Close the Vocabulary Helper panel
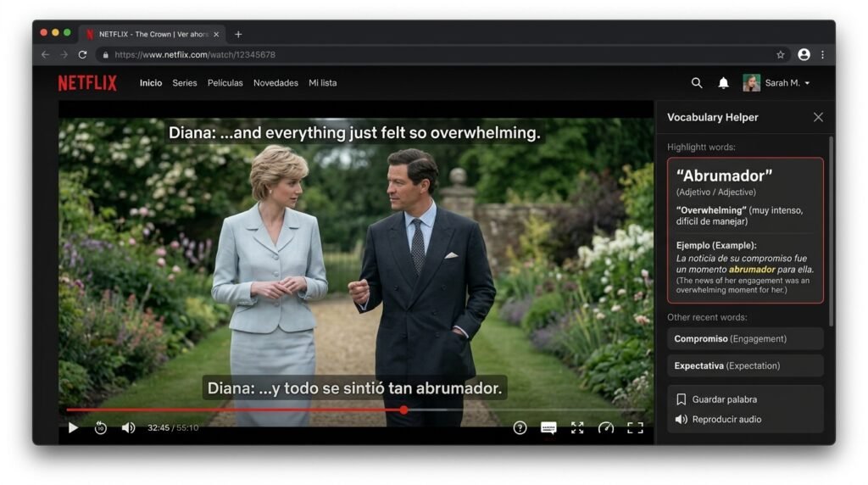Viewport: 868px width, 485px height. point(818,117)
